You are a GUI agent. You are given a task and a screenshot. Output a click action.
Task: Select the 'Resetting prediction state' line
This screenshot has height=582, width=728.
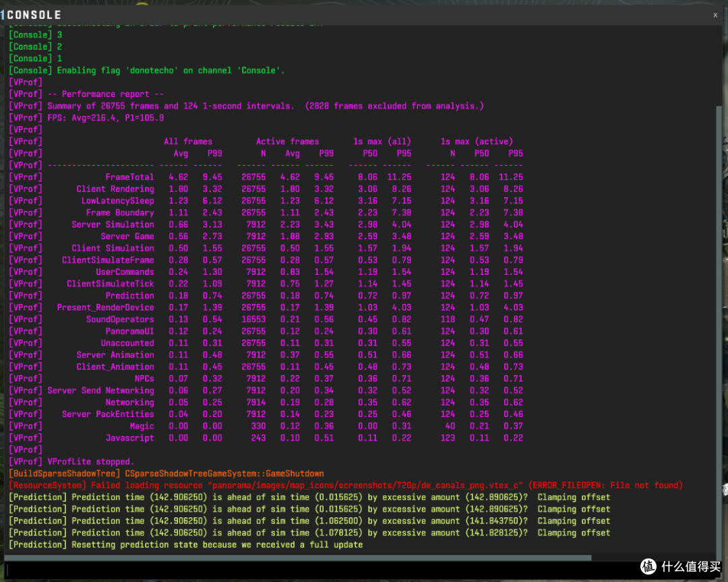point(186,545)
